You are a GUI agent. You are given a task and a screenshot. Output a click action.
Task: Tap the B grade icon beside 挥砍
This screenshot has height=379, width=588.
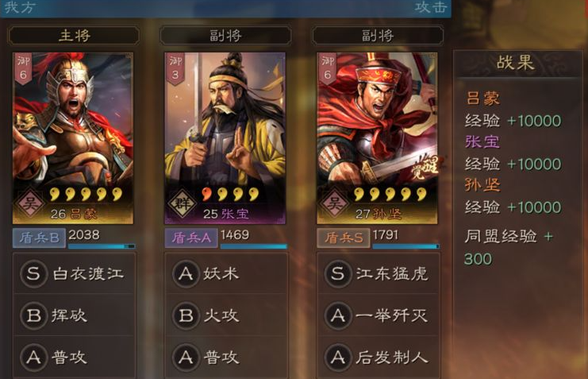(x=33, y=315)
